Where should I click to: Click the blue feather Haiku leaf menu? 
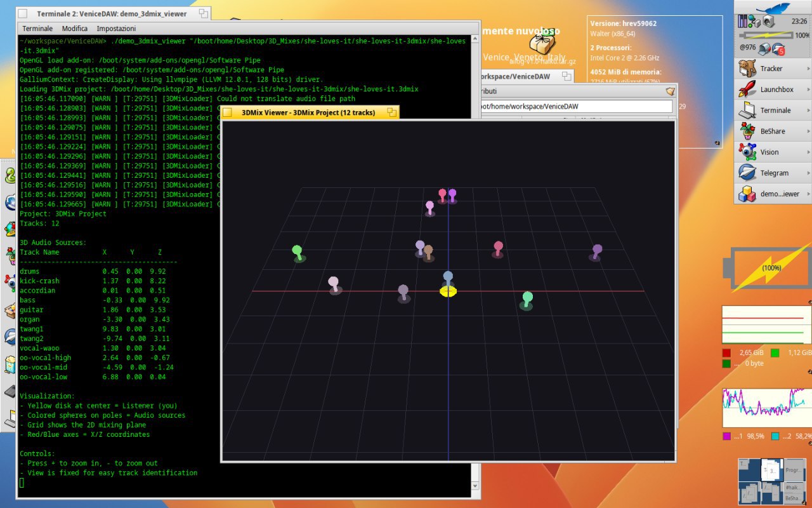(772, 8)
